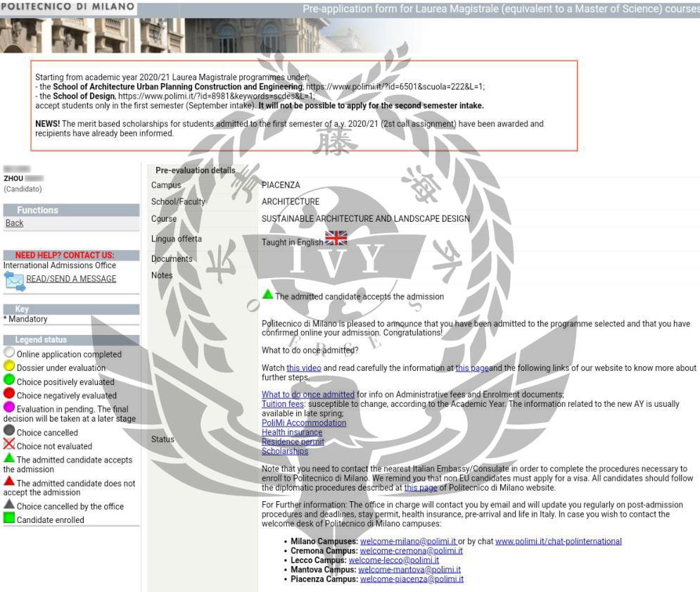Email the Piacenza Campus welcome desk

click(412, 579)
